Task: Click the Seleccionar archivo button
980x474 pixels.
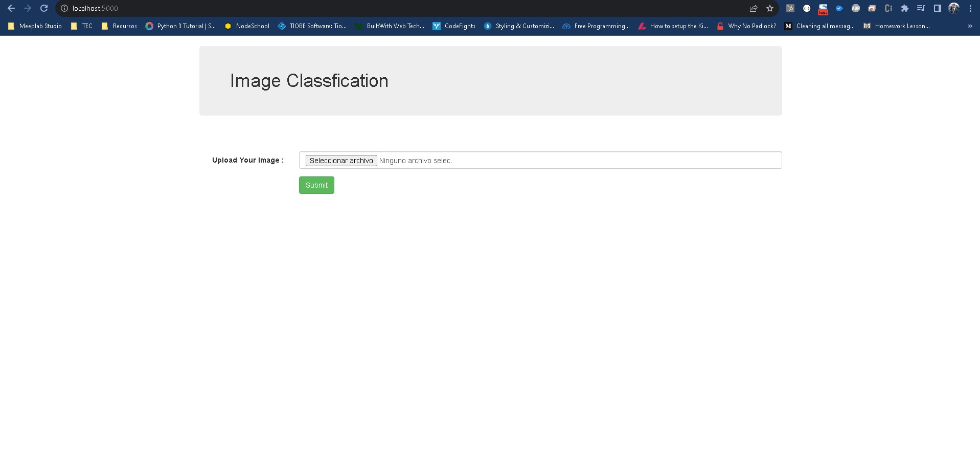Action: (x=341, y=161)
